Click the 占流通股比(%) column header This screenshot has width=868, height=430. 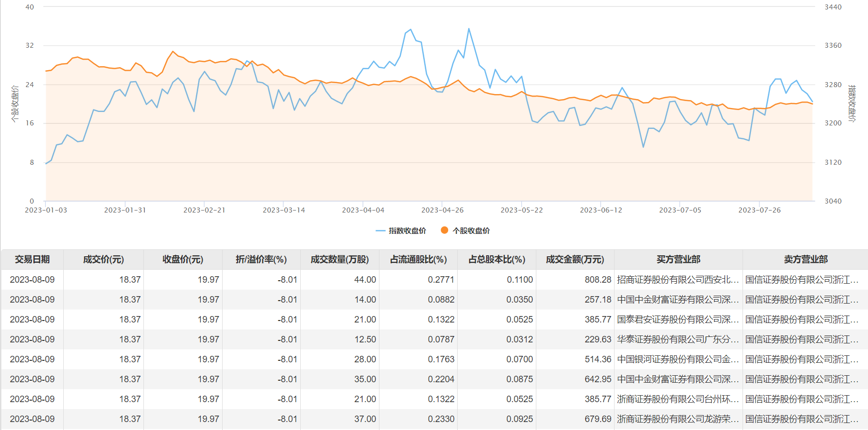click(x=418, y=259)
